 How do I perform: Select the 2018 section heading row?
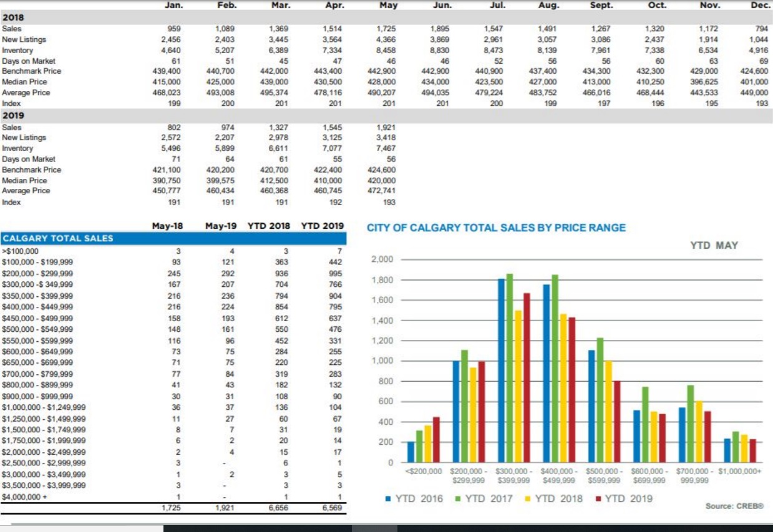point(13,18)
